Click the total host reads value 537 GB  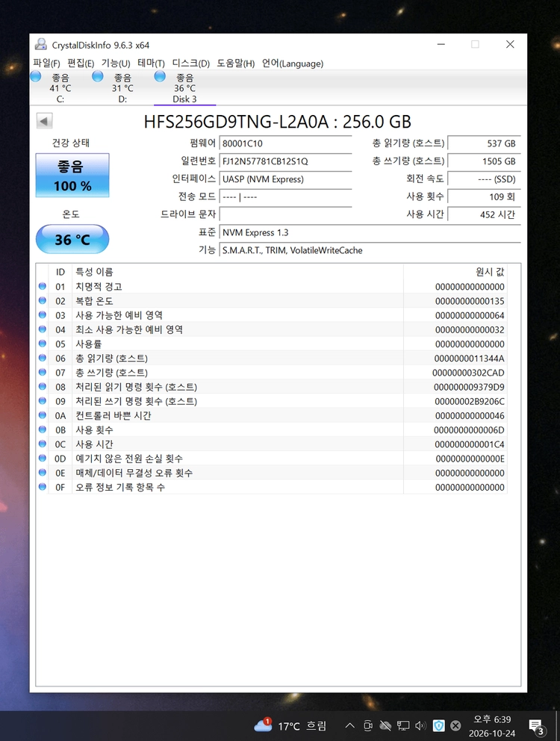[x=484, y=143]
